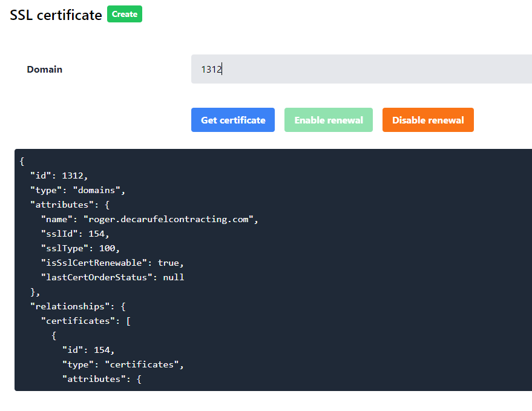Image resolution: width=532 pixels, height=411 pixels.
Task: Focus the Domain input field
Action: point(361,69)
